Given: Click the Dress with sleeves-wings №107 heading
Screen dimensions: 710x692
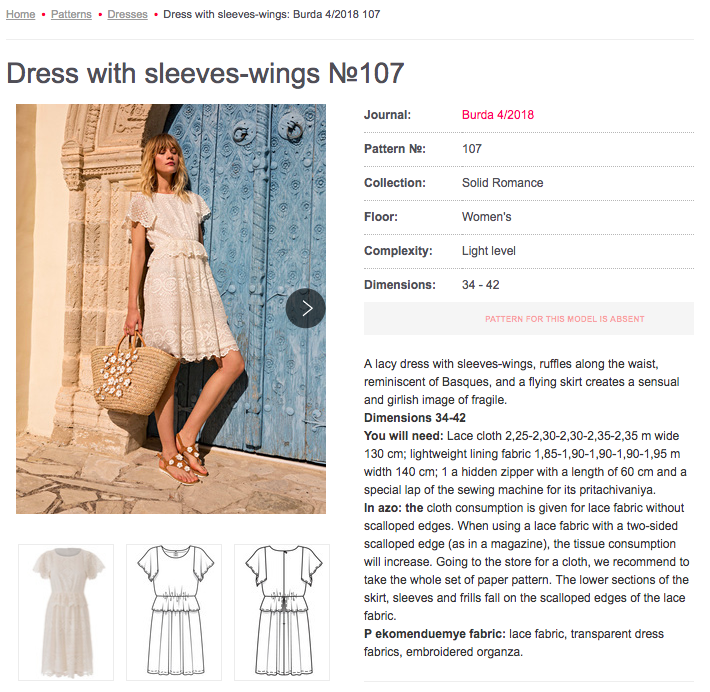Looking at the screenshot, I should [x=205, y=73].
